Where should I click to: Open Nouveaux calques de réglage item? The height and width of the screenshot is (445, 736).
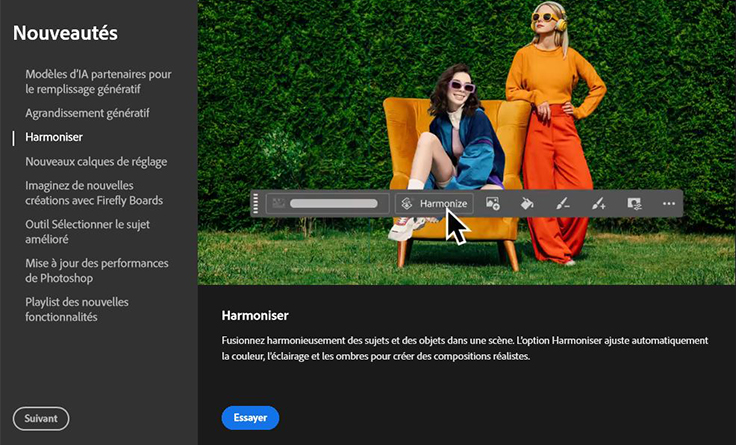(96, 161)
